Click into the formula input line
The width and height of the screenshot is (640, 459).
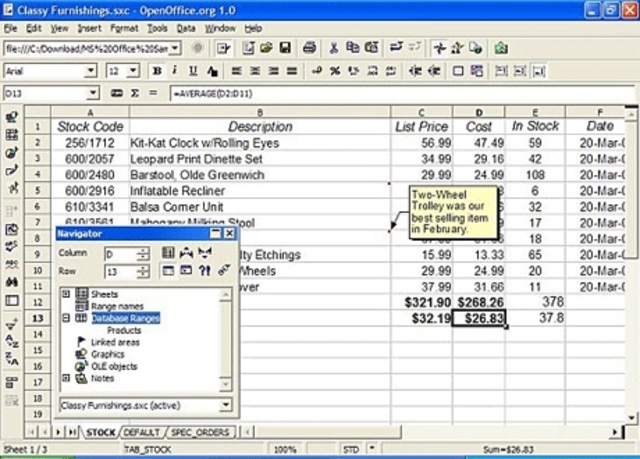[402, 93]
